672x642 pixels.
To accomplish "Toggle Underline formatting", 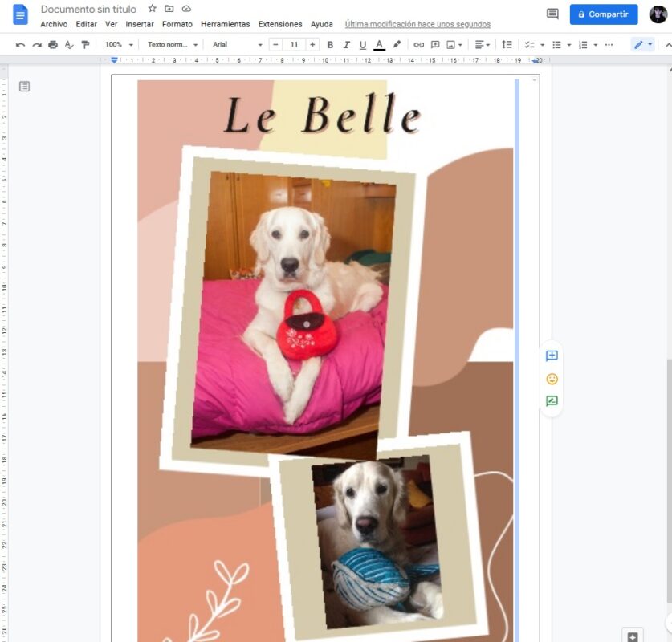I will click(362, 45).
